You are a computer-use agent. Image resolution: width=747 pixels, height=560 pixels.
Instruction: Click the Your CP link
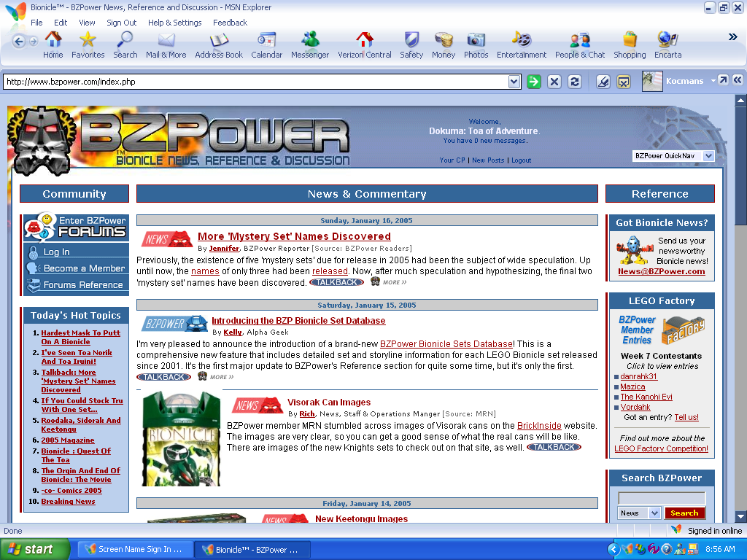coord(452,160)
